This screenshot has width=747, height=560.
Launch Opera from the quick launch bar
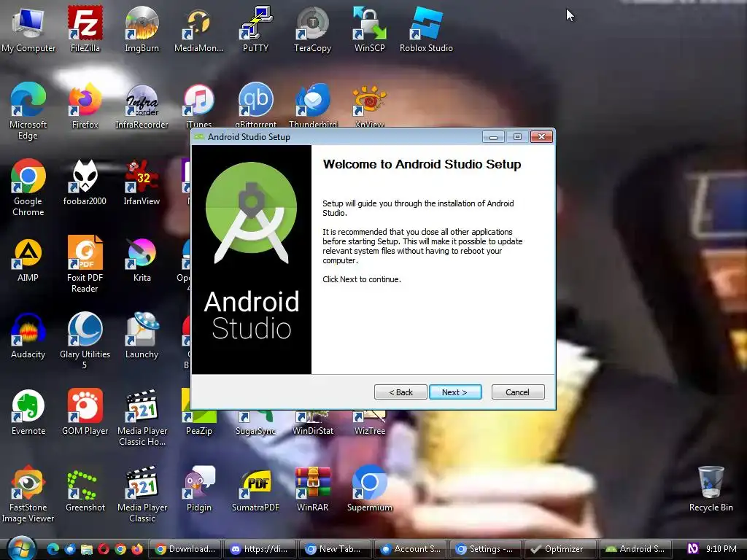104,549
